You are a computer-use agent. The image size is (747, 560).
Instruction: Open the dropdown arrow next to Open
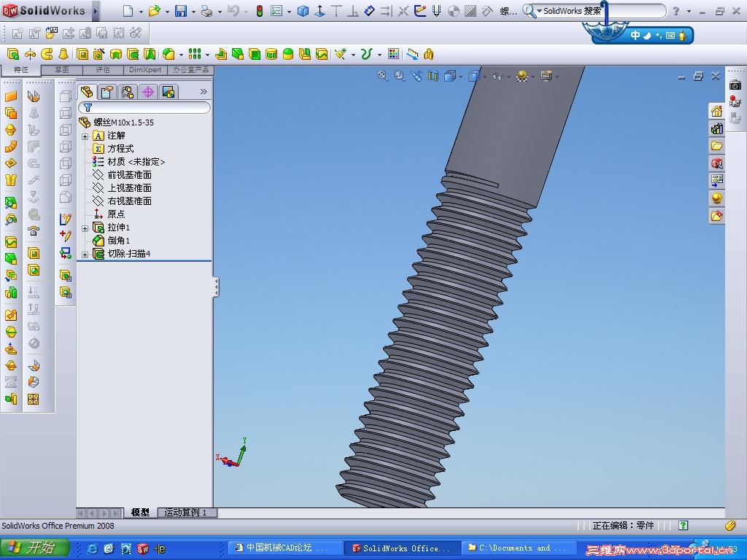pos(167,12)
